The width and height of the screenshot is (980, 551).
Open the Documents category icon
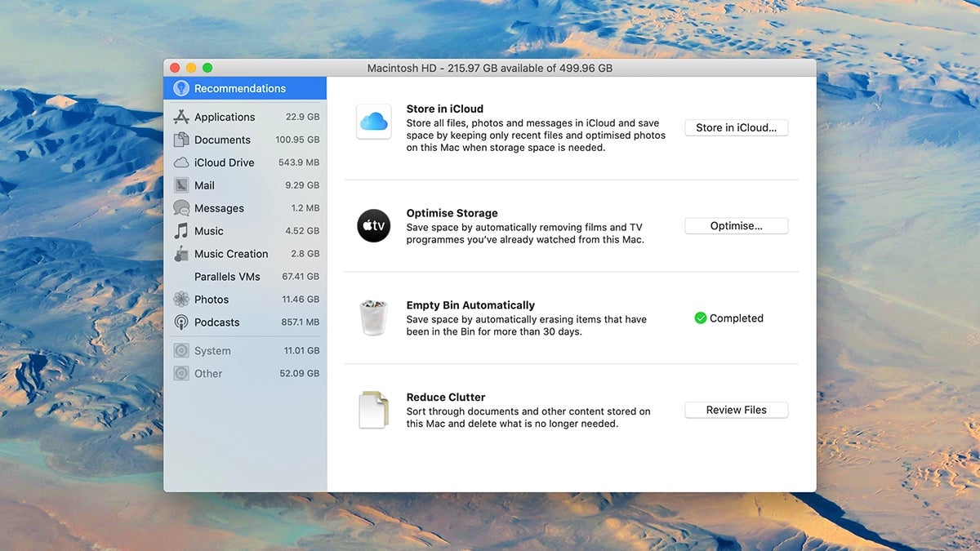[x=182, y=139]
